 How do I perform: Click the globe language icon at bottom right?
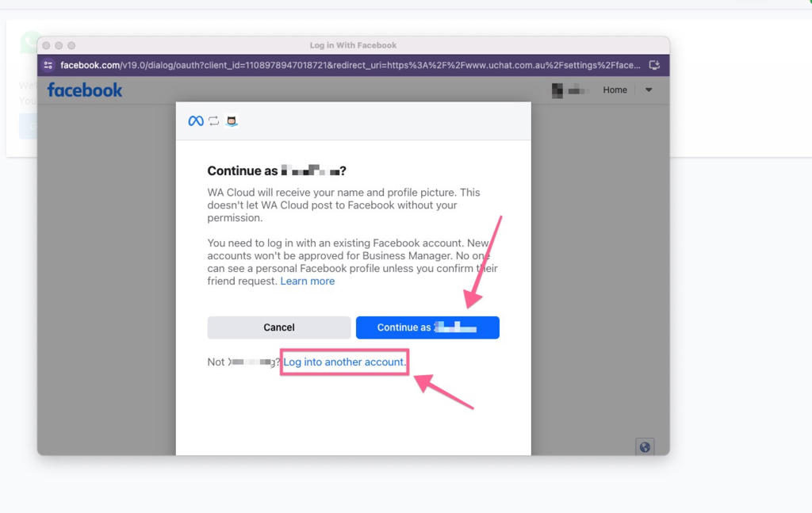click(645, 447)
